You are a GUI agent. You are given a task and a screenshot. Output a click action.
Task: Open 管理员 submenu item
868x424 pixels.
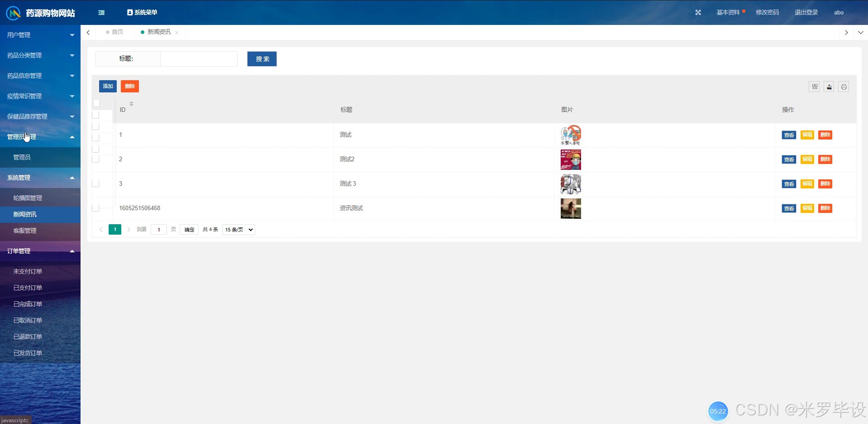coord(40,157)
